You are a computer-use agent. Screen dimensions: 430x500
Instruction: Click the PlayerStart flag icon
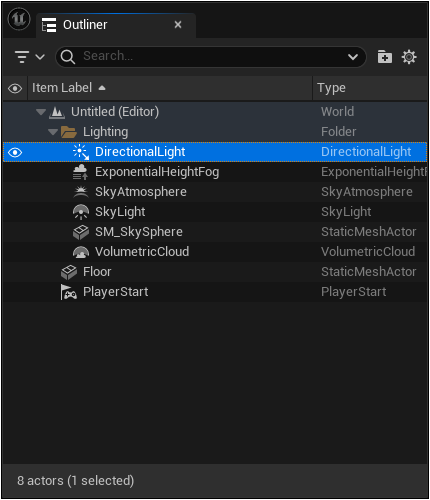pos(69,292)
